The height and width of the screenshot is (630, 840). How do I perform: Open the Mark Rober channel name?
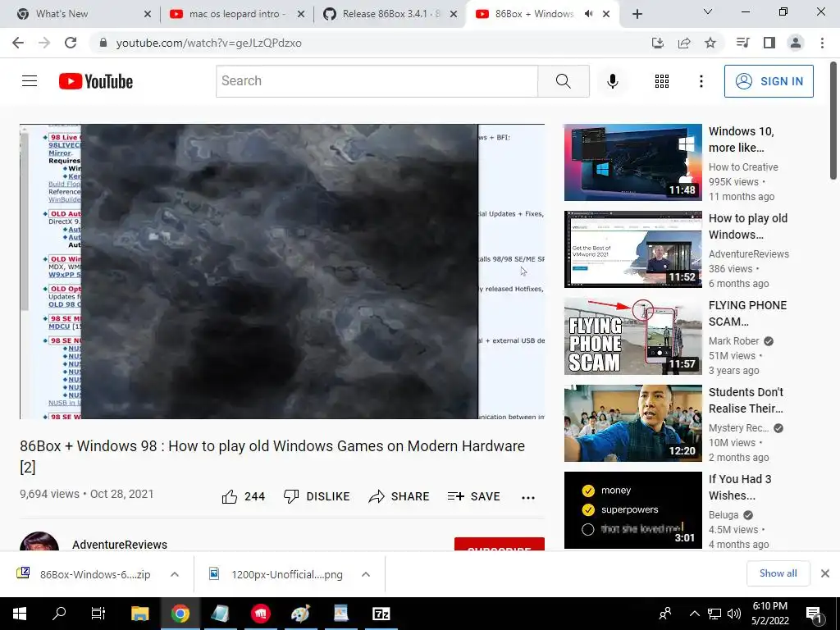coord(733,341)
